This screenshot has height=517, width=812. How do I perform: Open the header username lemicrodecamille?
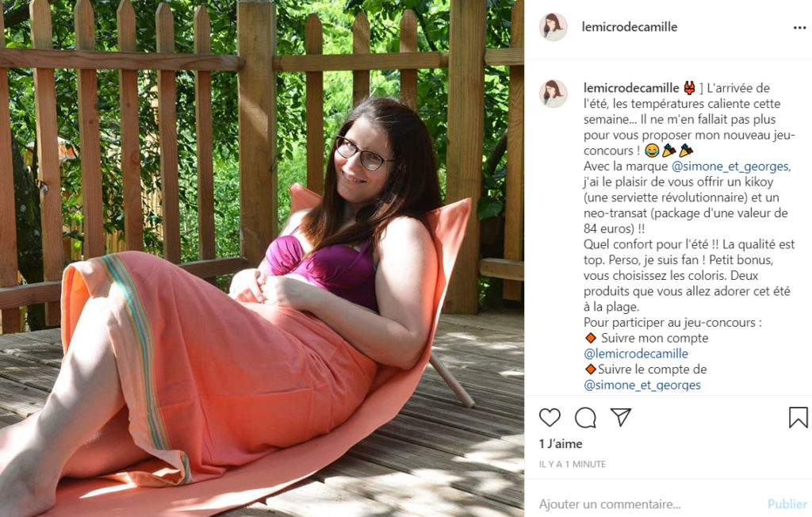click(629, 27)
